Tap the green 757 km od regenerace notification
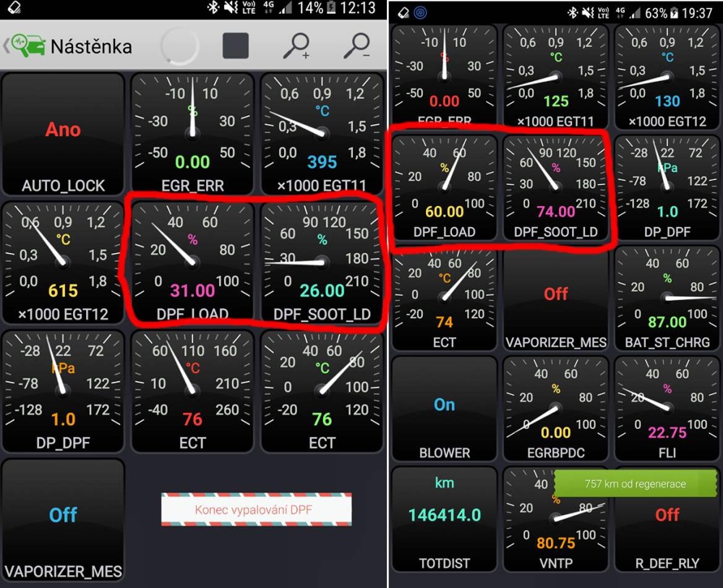This screenshot has width=723, height=588. (635, 484)
